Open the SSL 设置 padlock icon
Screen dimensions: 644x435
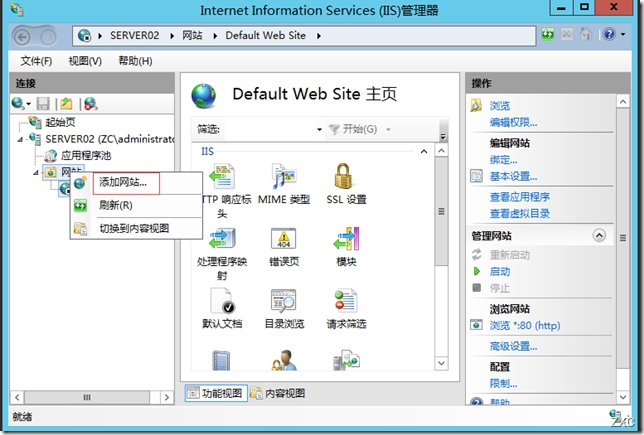pyautogui.click(x=343, y=177)
